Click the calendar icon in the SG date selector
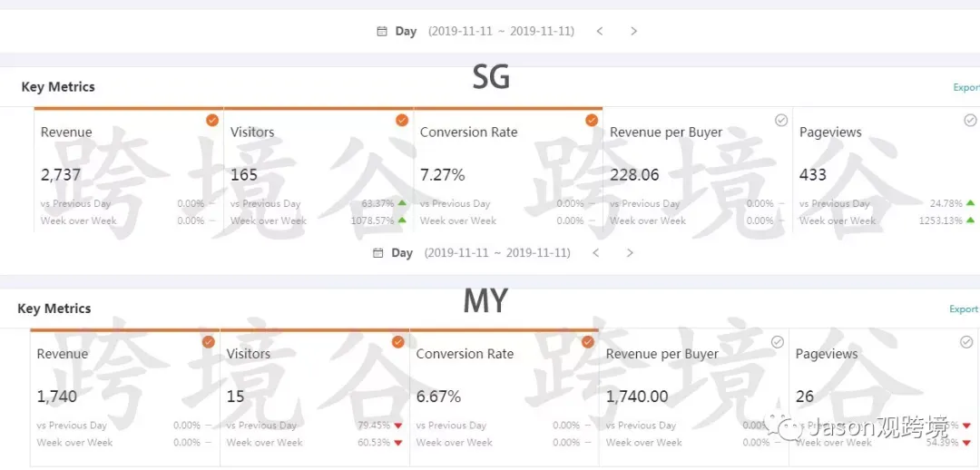Viewport: 980px width, 470px height. pos(382,32)
